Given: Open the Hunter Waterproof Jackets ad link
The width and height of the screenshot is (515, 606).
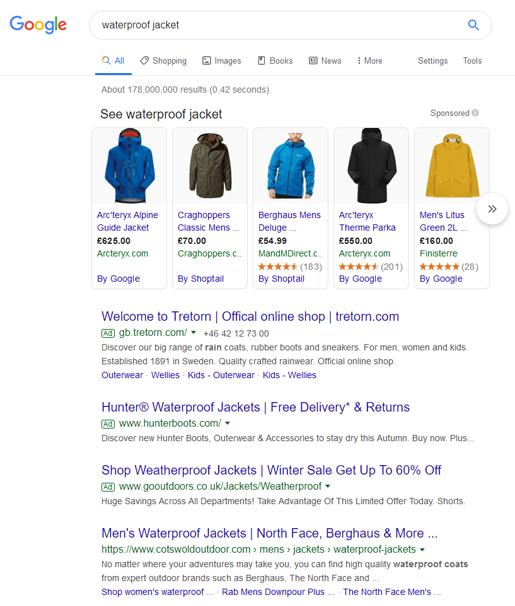Looking at the screenshot, I should coord(255,407).
